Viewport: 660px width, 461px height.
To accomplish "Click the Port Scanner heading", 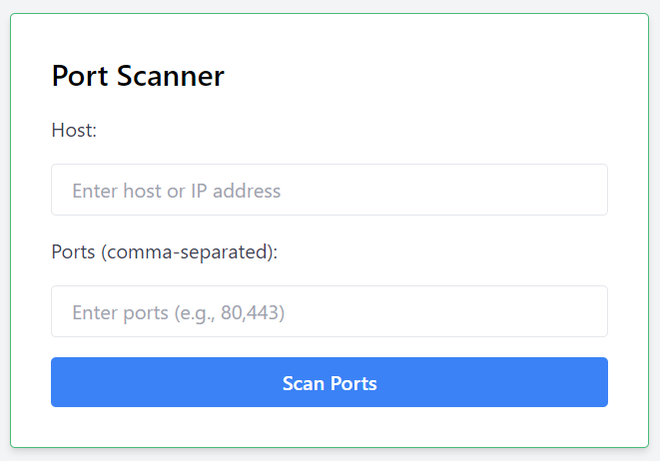I will coord(138,76).
